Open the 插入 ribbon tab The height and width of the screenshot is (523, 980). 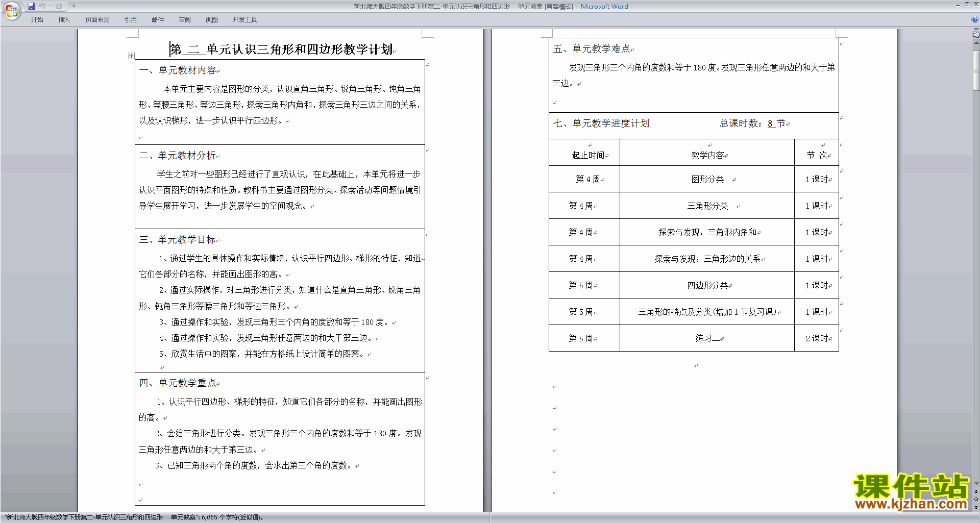(64, 20)
